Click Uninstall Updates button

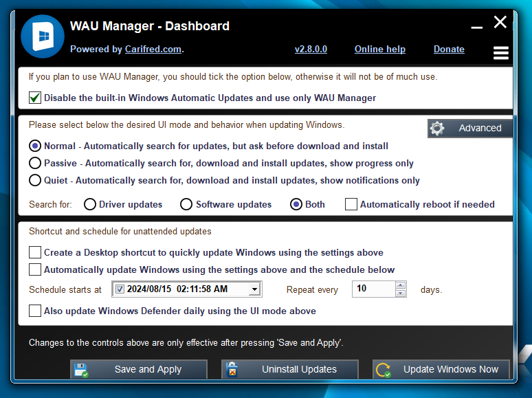[290, 369]
